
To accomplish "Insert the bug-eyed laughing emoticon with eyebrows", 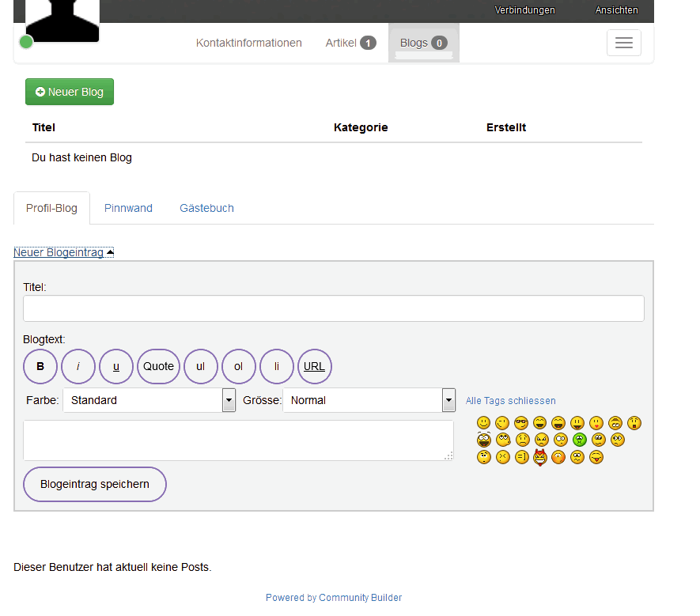I will (x=484, y=439).
